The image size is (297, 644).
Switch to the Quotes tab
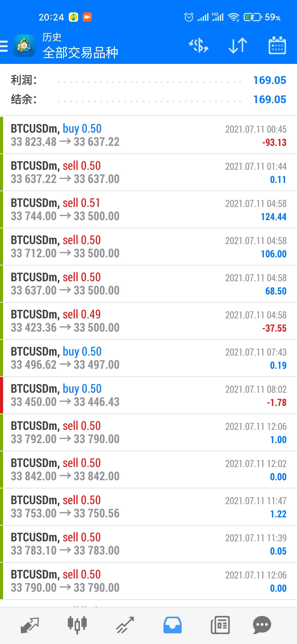pyautogui.click(x=30, y=625)
